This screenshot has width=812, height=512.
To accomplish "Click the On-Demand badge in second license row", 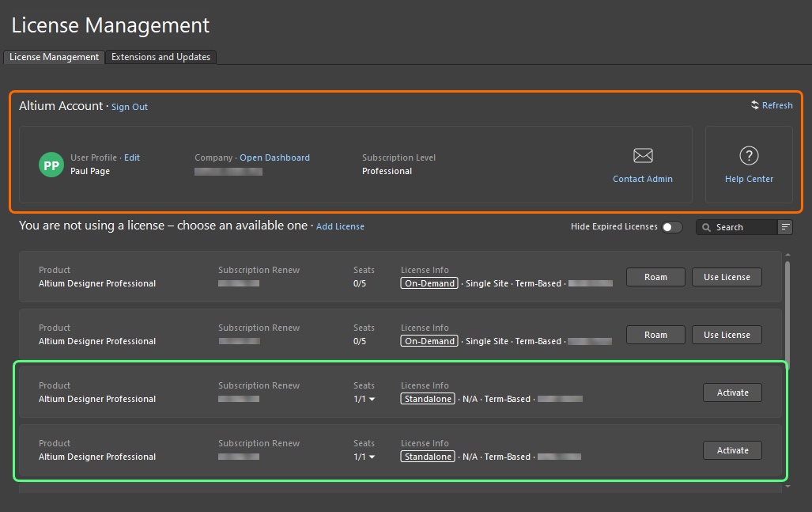I will pos(429,341).
